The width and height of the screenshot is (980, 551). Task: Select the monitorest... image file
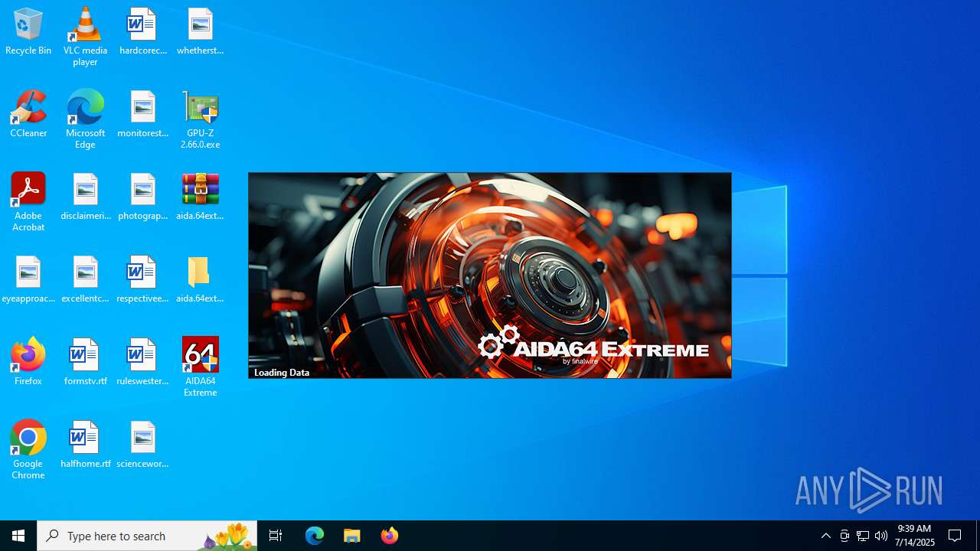point(142,114)
